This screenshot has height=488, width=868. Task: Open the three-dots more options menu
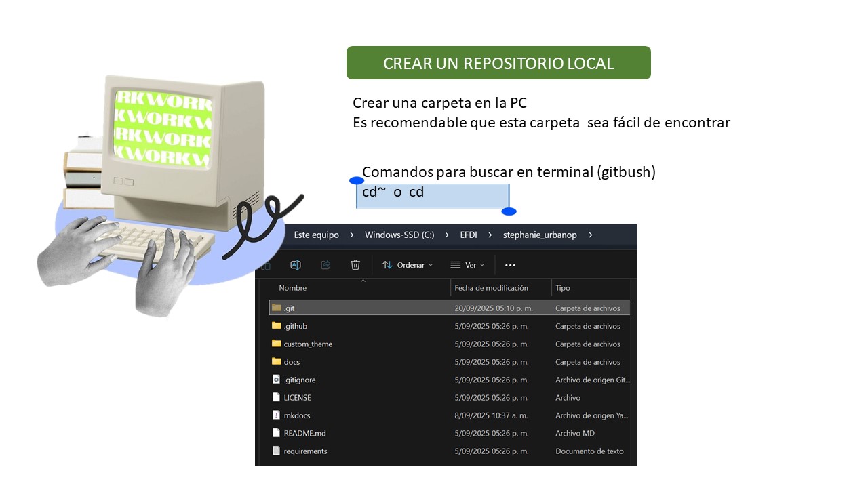511,265
